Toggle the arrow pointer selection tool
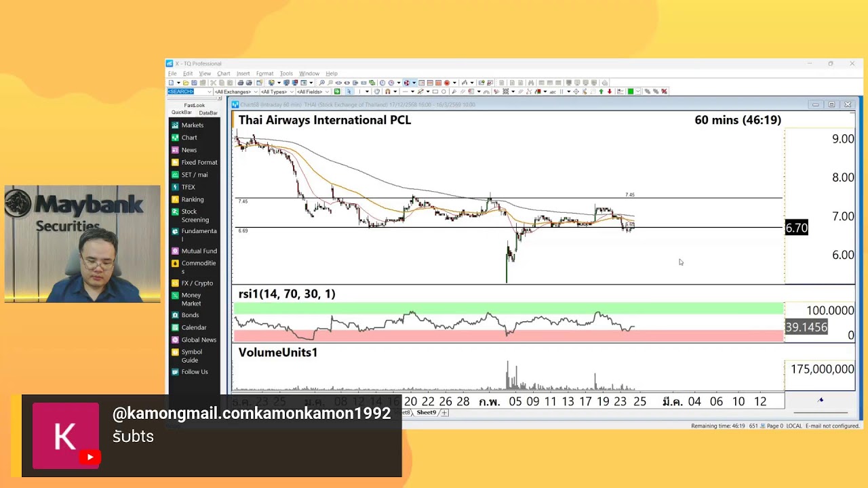The height and width of the screenshot is (488, 868). tap(349, 91)
